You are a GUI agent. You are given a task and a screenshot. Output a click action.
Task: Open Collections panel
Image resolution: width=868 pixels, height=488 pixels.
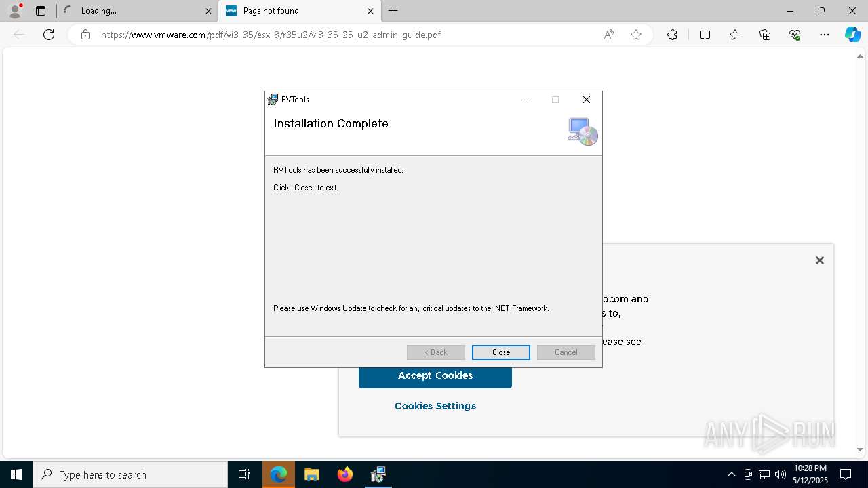(x=765, y=35)
